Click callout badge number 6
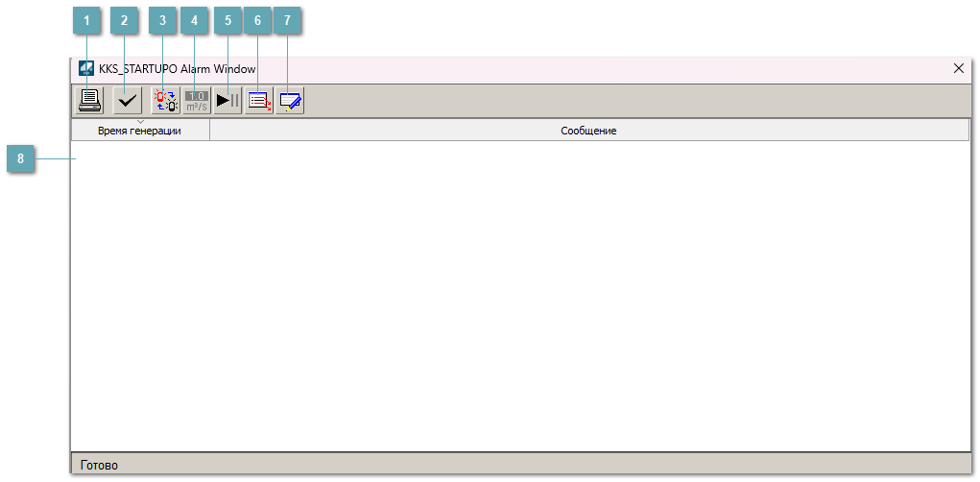The height and width of the screenshot is (482, 980). (x=257, y=20)
